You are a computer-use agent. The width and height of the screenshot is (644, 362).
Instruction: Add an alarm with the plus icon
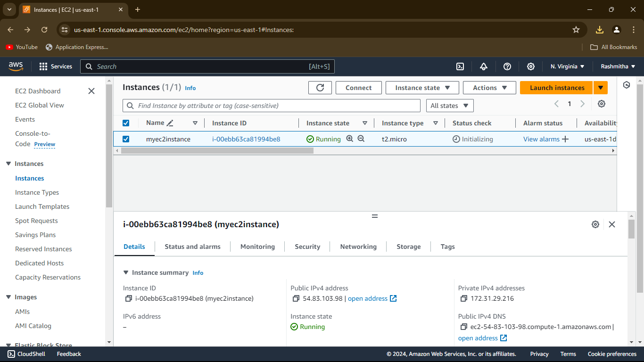(x=565, y=139)
